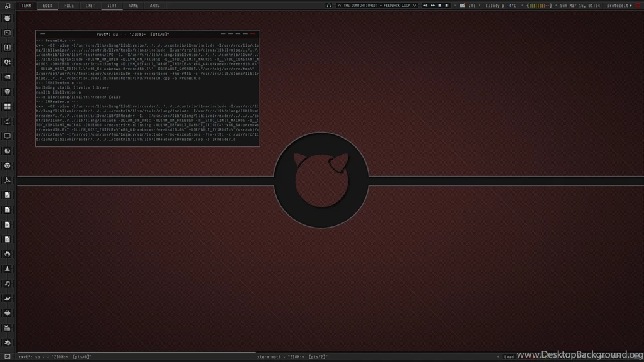Image resolution: width=644 pixels, height=362 pixels.
Task: Switch to the ARTS tab
Action: pyautogui.click(x=154, y=5)
